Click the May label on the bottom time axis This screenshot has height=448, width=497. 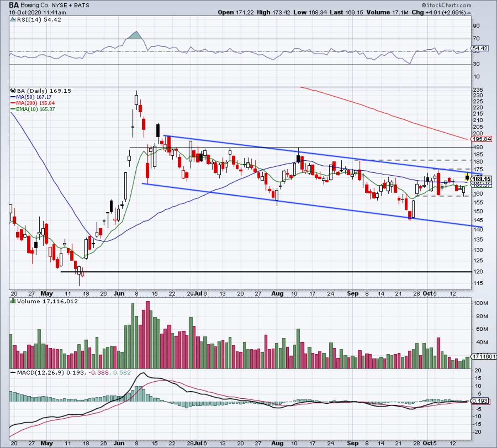47,443
